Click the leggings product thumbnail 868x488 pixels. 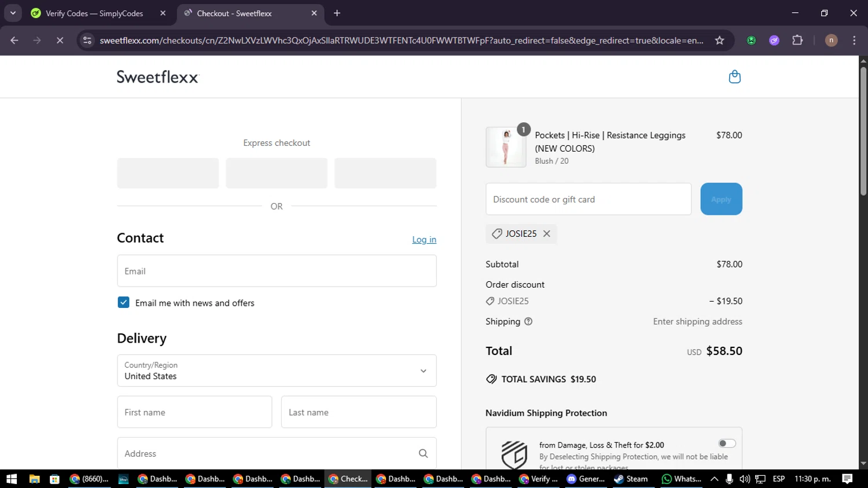coord(506,147)
